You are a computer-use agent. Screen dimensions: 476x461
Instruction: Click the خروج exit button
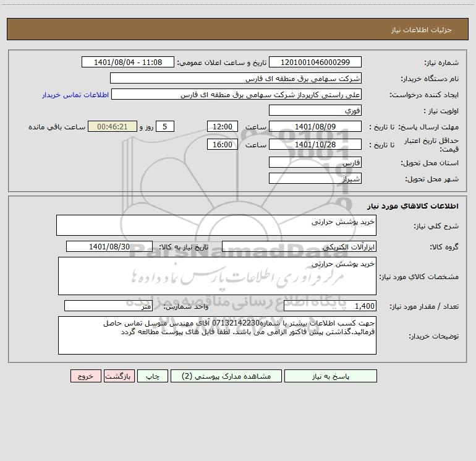click(85, 376)
